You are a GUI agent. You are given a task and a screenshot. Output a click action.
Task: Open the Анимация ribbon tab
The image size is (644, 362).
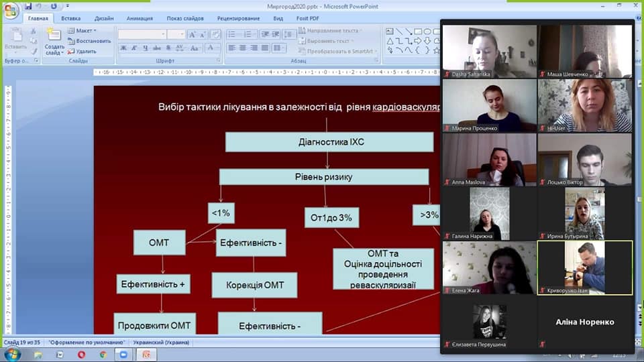point(140,18)
